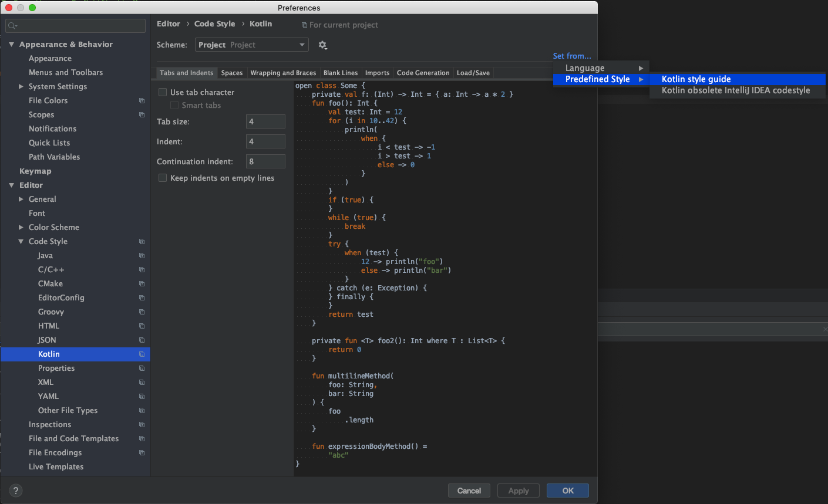Click project icon beside EditorConfig
Image resolution: width=828 pixels, height=504 pixels.
(142, 298)
